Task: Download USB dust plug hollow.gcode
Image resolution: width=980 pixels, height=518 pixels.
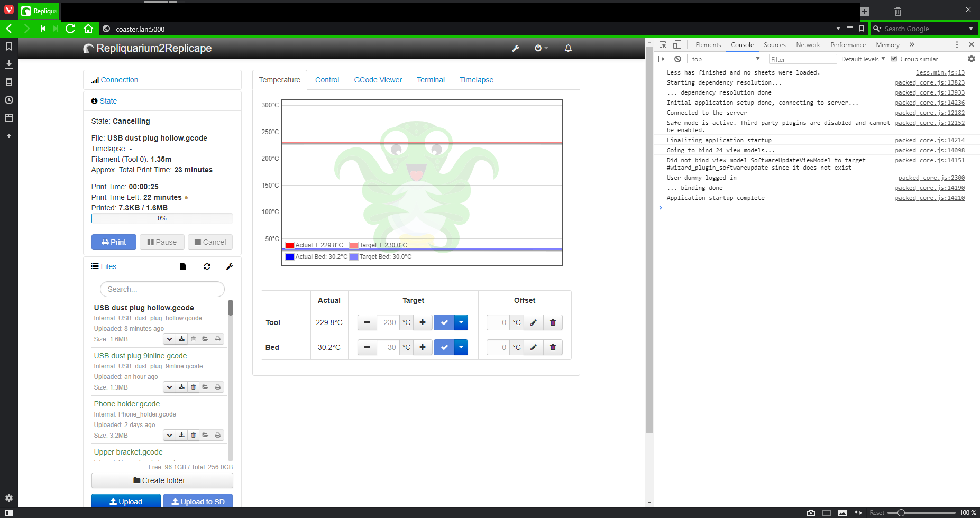Action: [181, 339]
